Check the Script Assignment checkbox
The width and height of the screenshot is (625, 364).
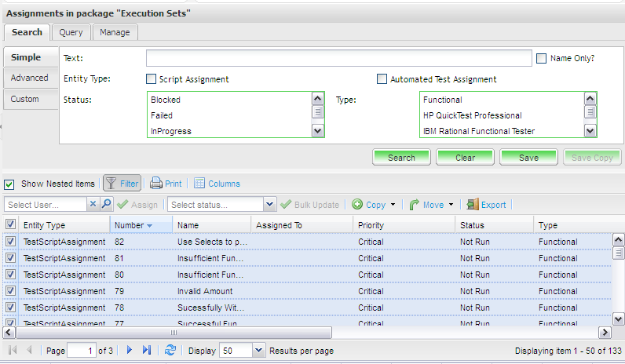tap(152, 79)
